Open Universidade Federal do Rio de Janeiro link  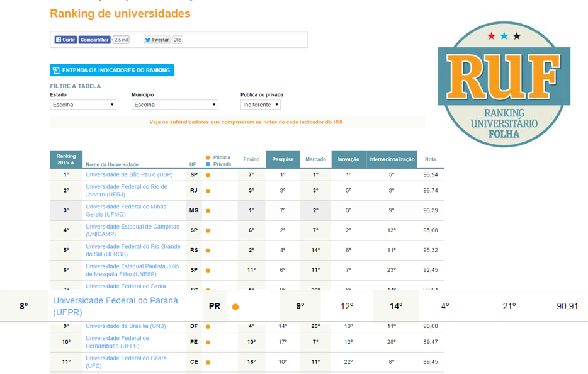[x=127, y=191]
